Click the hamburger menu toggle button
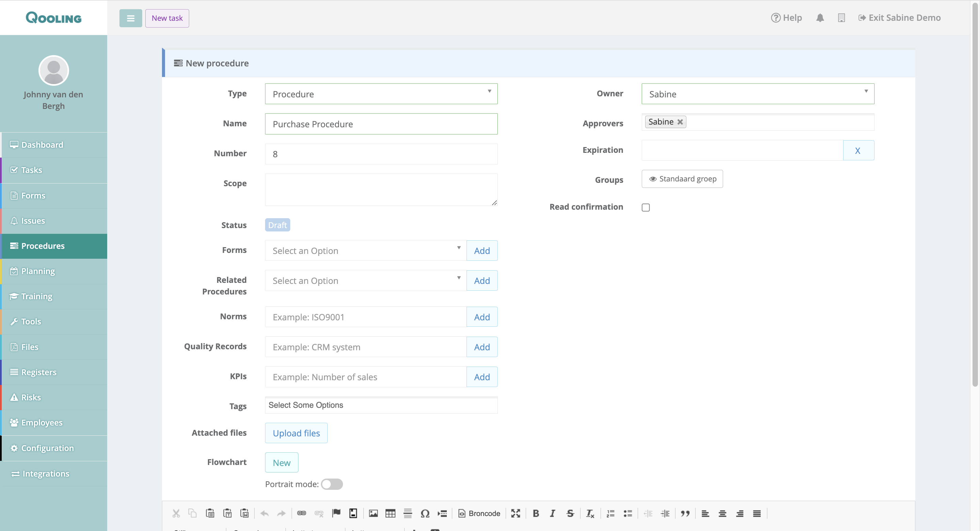980x531 pixels. (x=130, y=18)
